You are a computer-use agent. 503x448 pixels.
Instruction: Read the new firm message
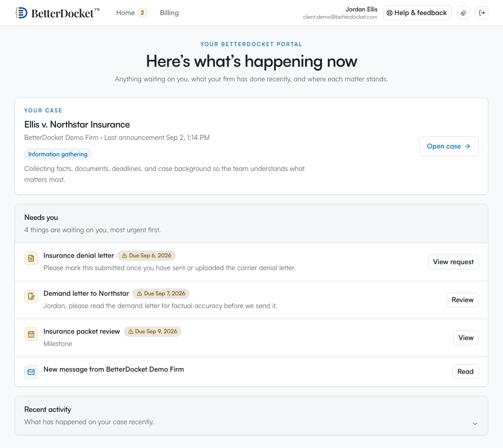465,372
